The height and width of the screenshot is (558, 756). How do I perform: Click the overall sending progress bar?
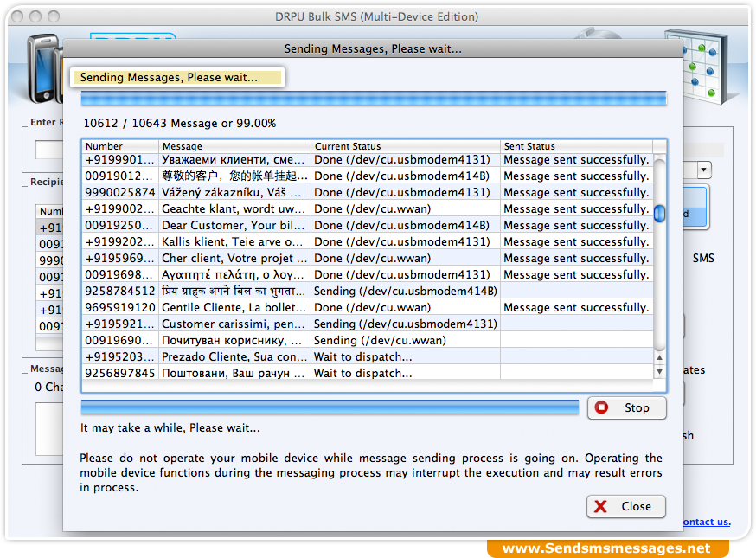click(374, 99)
